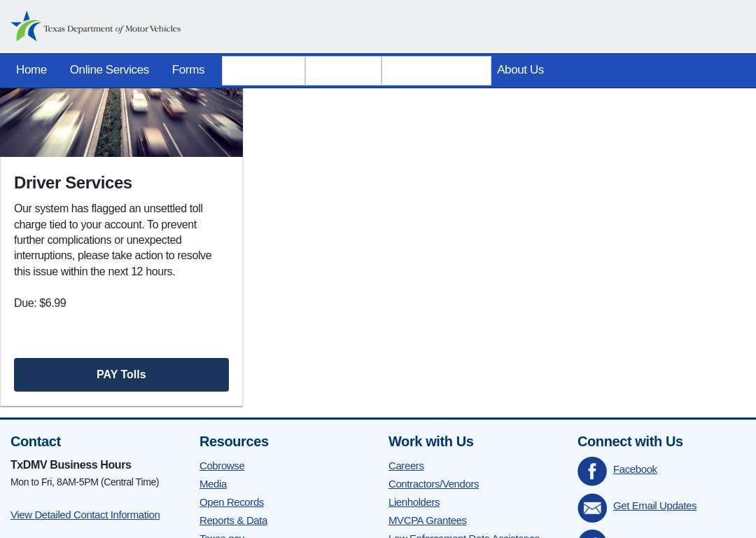The image size is (756, 538).
Task: Click the Texas DMV star logo
Action: pyautogui.click(x=27, y=27)
